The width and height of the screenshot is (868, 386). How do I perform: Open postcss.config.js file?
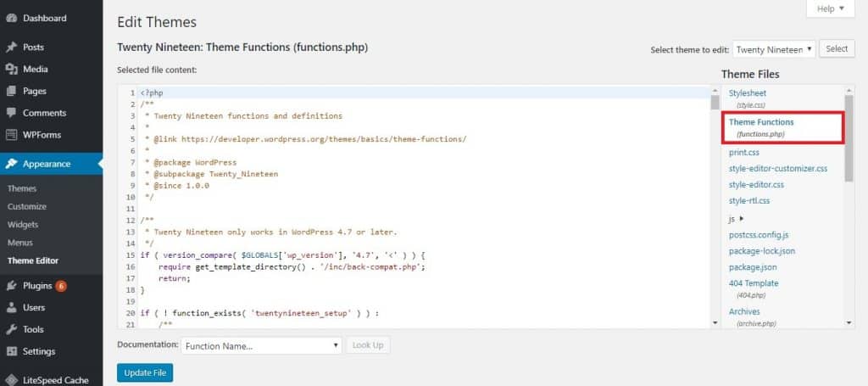759,235
